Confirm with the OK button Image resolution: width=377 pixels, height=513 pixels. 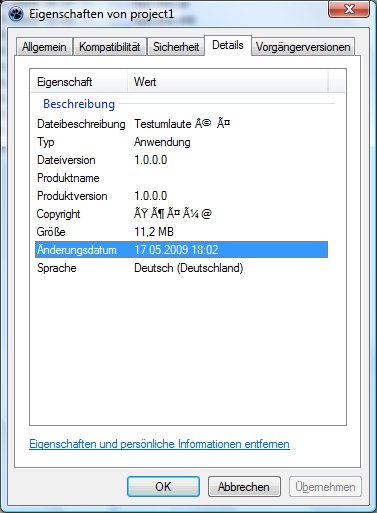[x=163, y=487]
